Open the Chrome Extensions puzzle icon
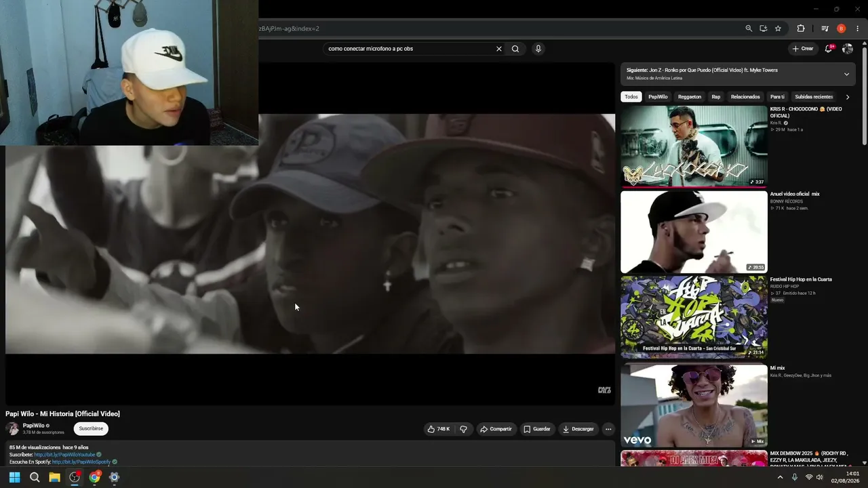868x488 pixels. click(x=801, y=28)
